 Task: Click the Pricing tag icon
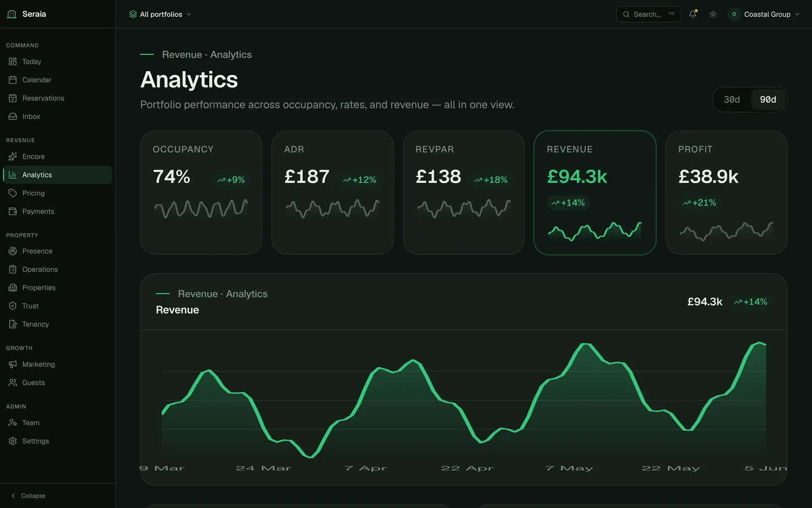(13, 193)
